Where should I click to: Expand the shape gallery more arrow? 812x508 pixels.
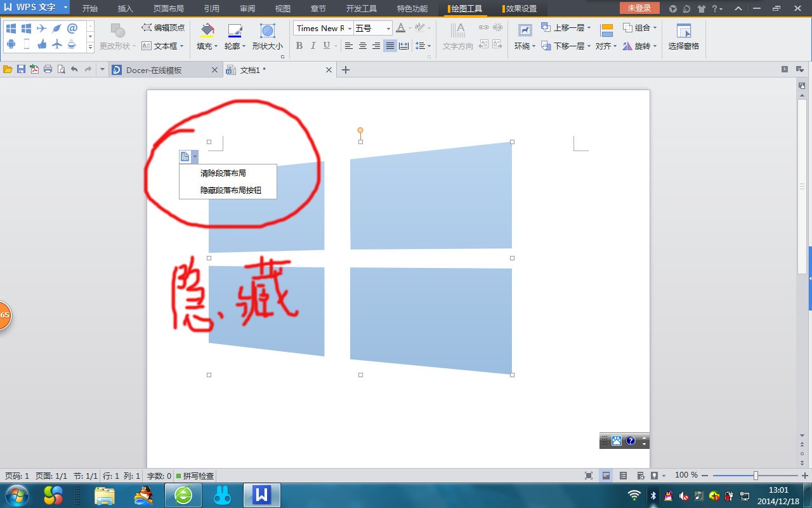pos(90,48)
